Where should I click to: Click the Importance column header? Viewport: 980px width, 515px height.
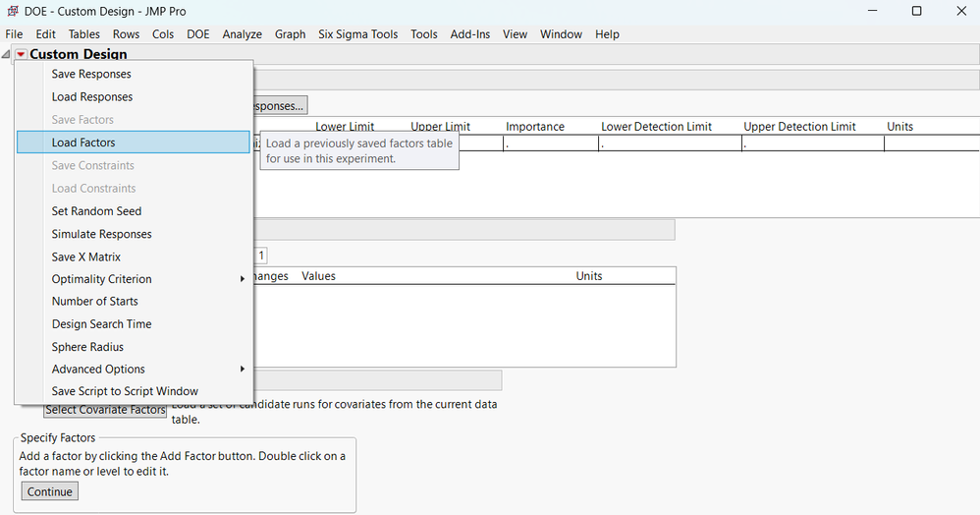[535, 127]
